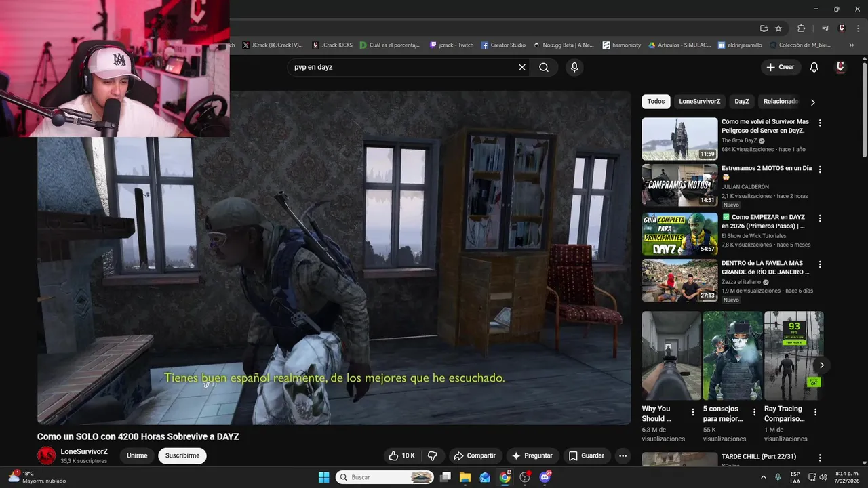
Task: Expand hidden bookmarks chevron
Action: point(852,45)
